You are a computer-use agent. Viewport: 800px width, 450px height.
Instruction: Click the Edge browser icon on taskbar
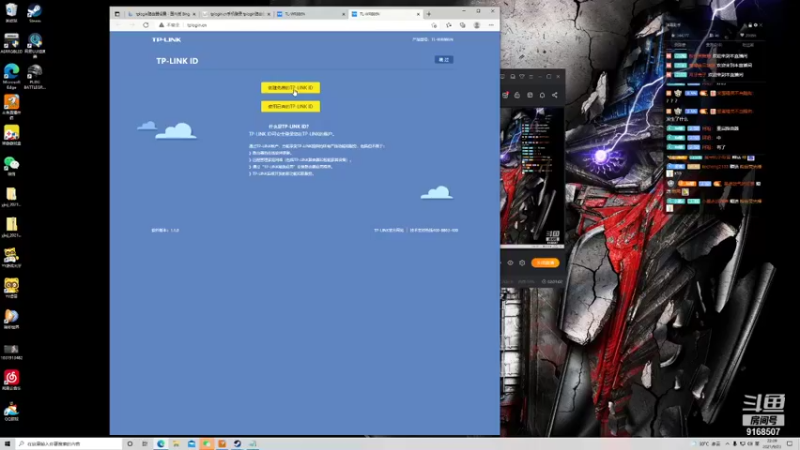click(161, 444)
